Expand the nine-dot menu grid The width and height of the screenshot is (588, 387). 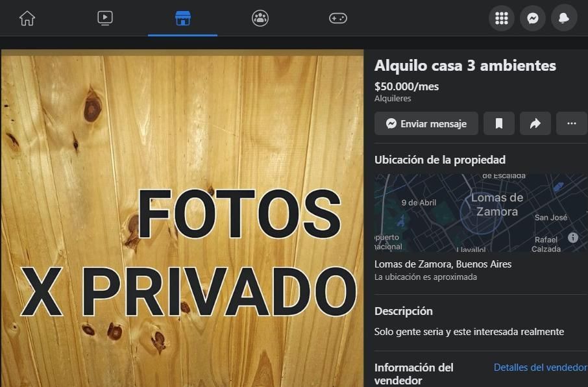(502, 18)
